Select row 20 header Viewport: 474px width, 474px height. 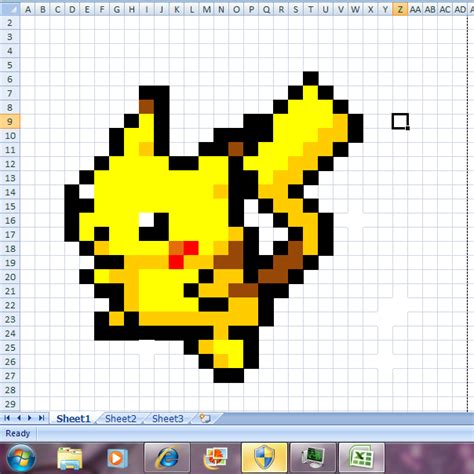click(10, 277)
